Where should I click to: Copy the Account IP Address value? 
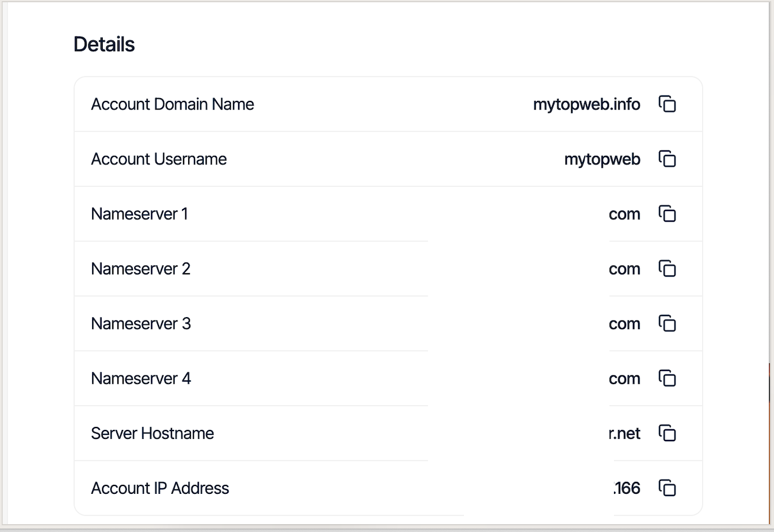click(667, 488)
